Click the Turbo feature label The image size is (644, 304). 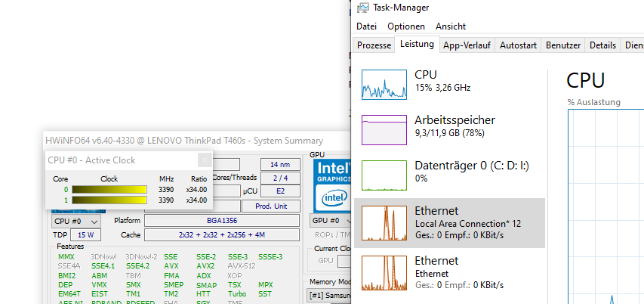(237, 294)
